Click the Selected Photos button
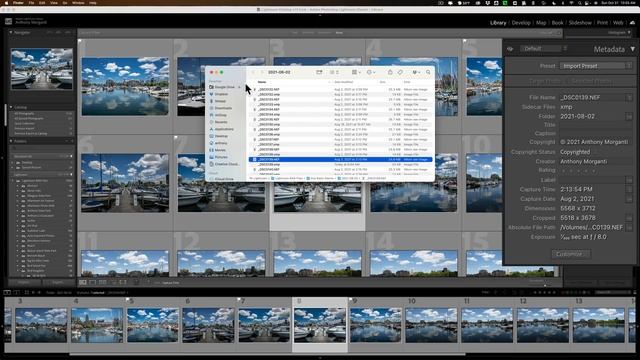The height and width of the screenshot is (360, 640). (591, 81)
